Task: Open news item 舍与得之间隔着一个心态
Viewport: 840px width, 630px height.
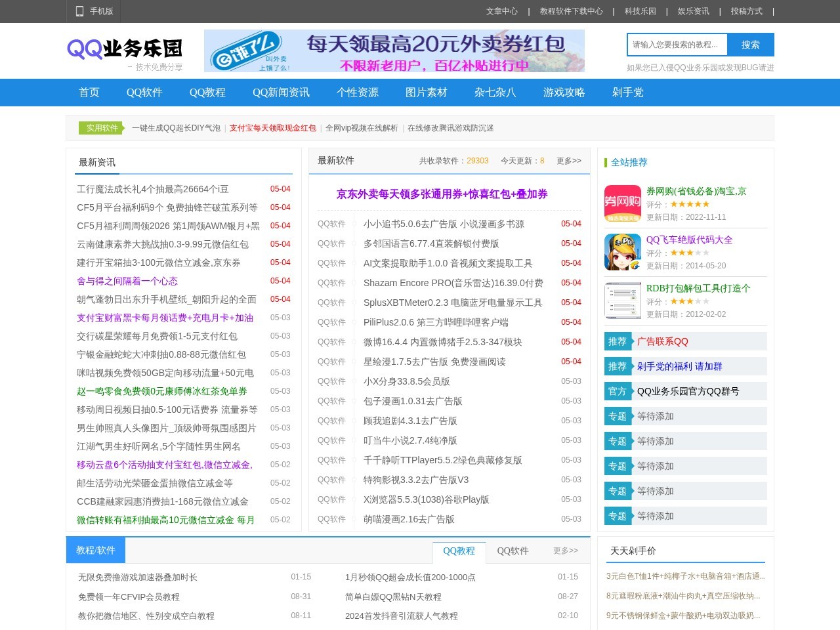Action: 127,281
